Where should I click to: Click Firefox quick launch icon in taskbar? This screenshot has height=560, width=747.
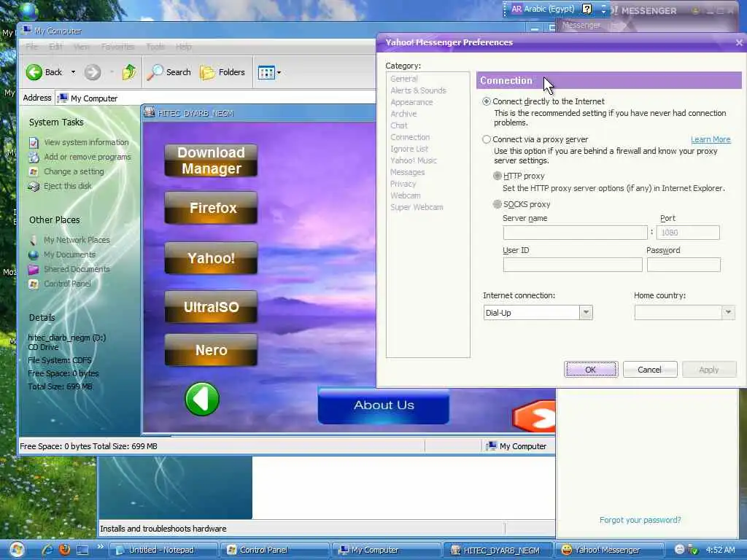pyautogui.click(x=65, y=550)
